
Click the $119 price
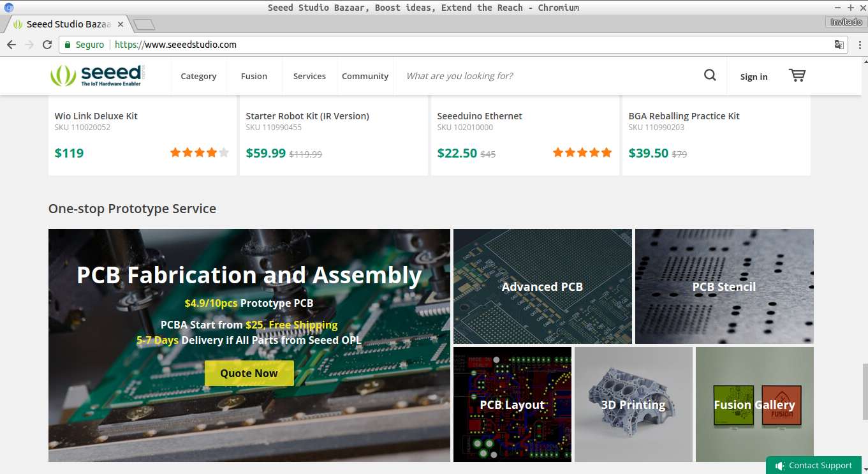(69, 153)
